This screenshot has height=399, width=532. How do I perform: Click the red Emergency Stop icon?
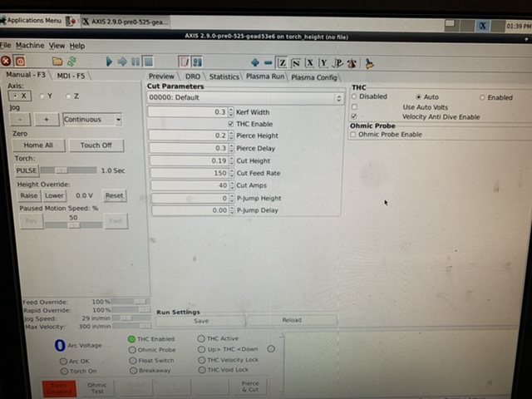coord(7,61)
